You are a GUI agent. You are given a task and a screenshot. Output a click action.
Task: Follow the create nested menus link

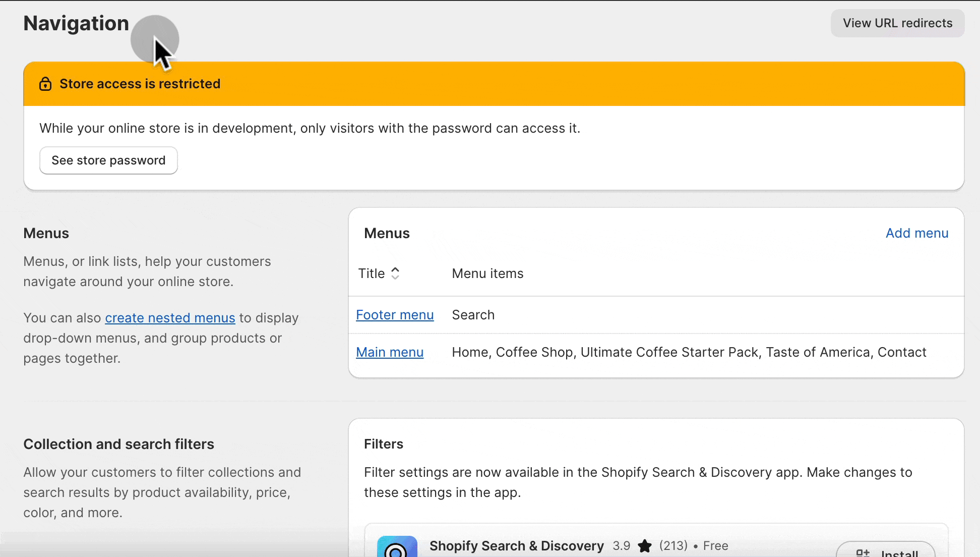pos(170,318)
